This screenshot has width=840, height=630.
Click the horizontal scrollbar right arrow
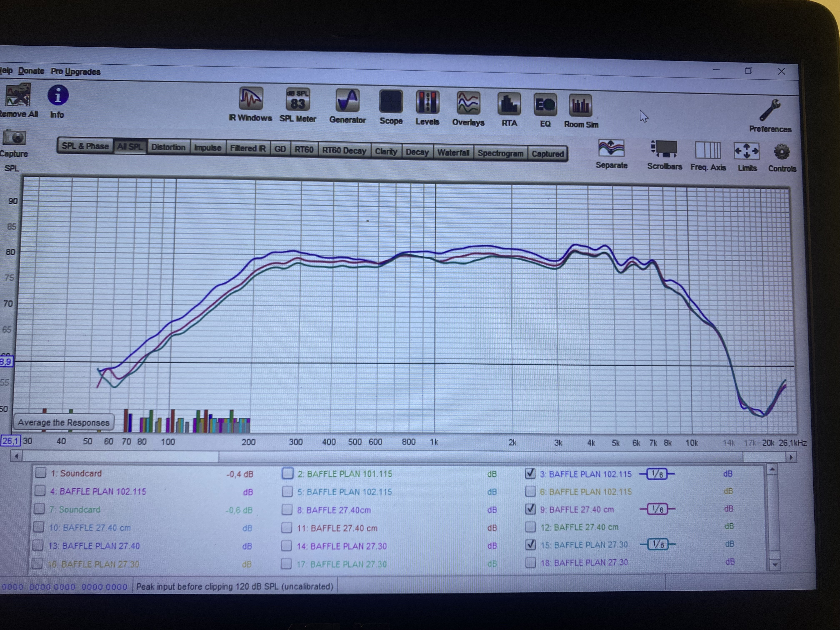[x=791, y=457]
